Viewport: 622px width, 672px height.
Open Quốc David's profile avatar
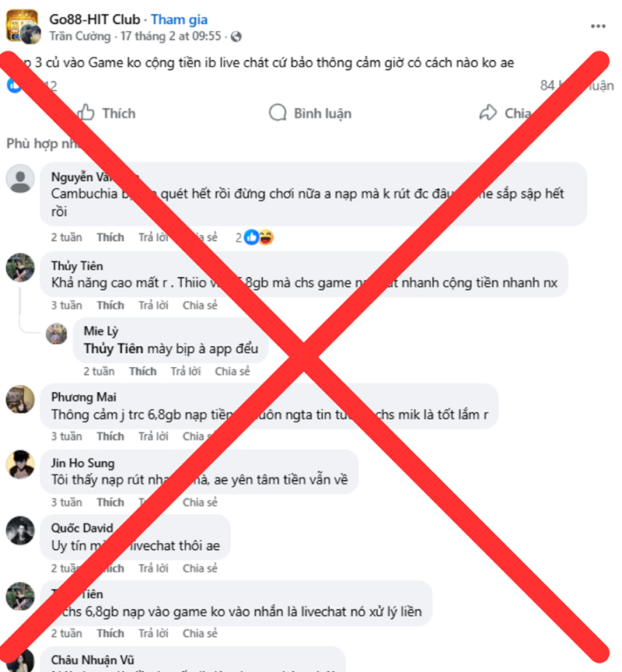(x=20, y=530)
